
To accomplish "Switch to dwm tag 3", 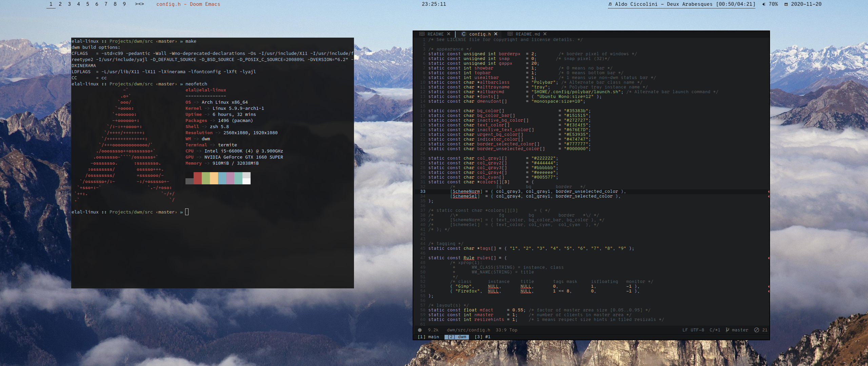I will coord(69,4).
